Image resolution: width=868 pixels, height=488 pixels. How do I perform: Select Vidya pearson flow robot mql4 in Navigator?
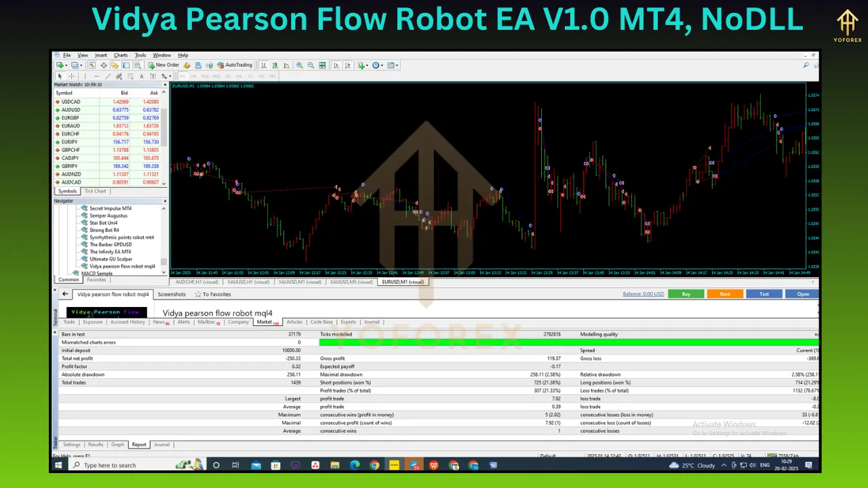click(122, 266)
